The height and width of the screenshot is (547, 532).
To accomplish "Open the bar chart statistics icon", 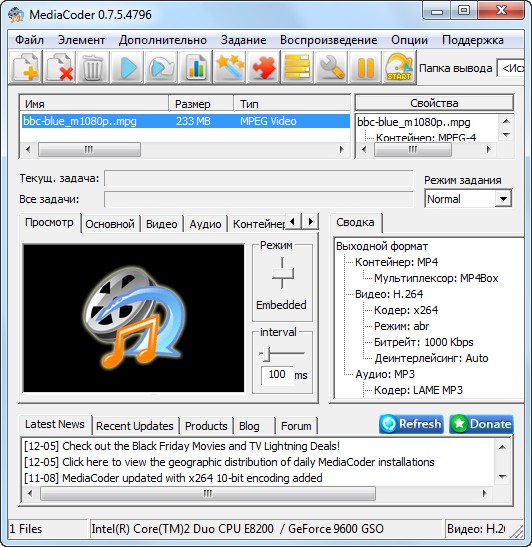I will click(x=195, y=67).
